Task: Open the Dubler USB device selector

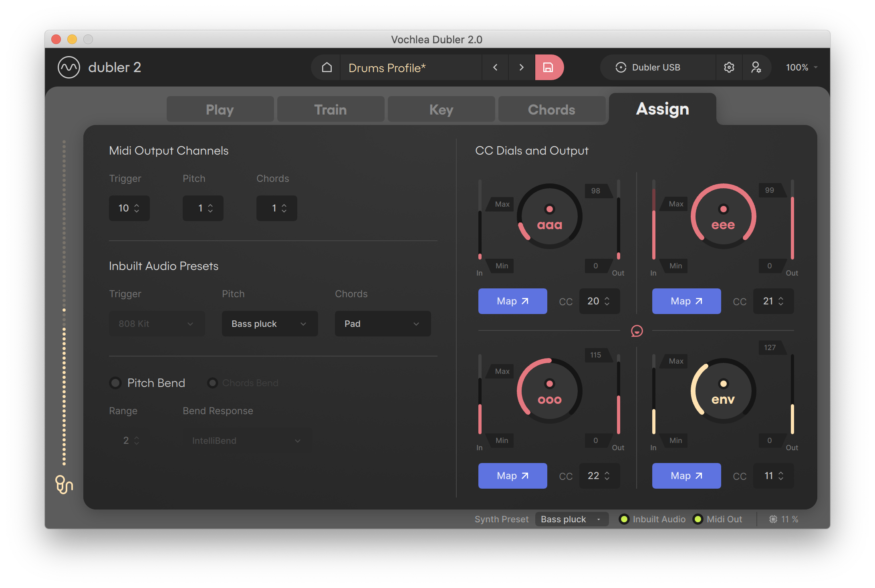Action: pos(657,67)
